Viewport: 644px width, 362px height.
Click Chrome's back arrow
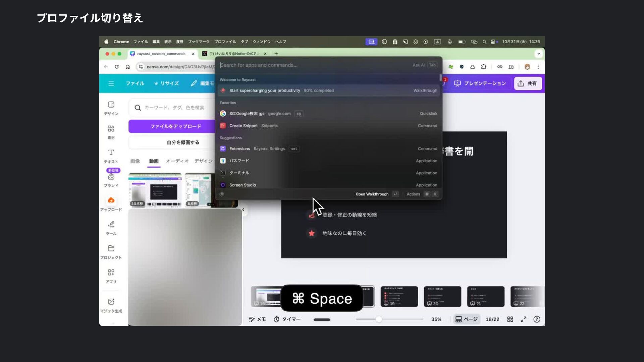coord(106,67)
